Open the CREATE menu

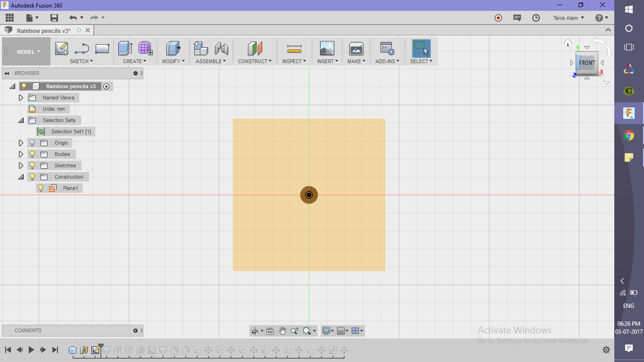tap(134, 61)
